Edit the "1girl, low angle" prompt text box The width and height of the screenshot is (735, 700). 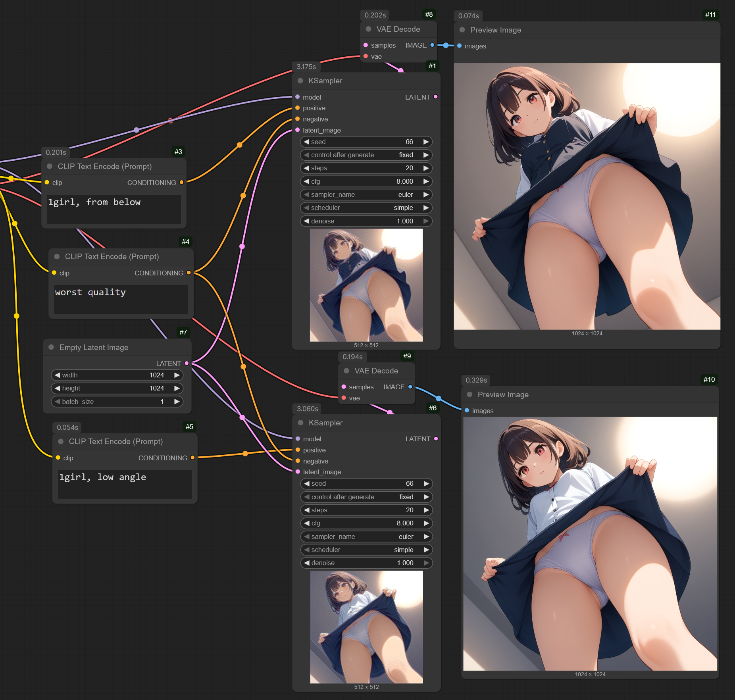(125, 484)
